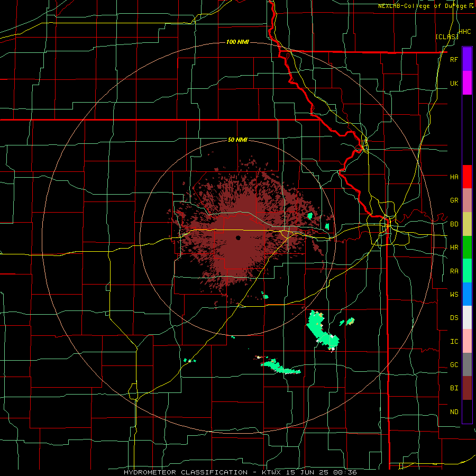Click the WS legend label
This screenshot has width=476, height=476.
pos(454,295)
